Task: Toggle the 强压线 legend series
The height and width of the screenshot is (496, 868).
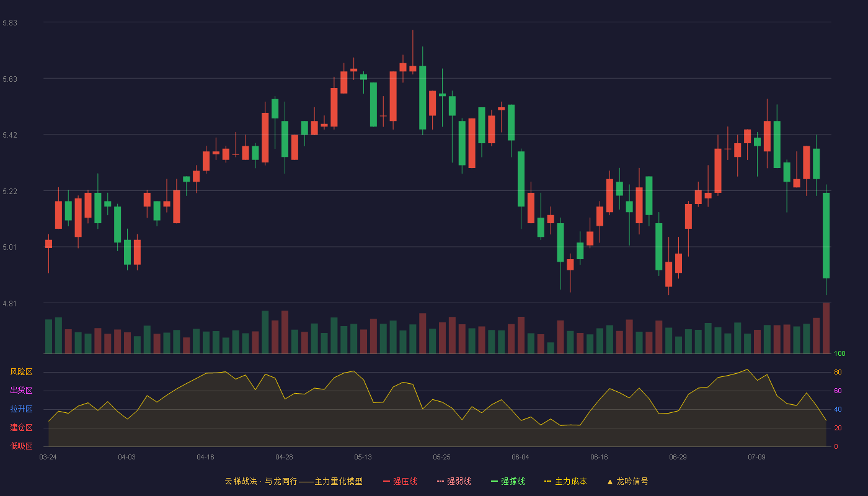Action: point(400,481)
